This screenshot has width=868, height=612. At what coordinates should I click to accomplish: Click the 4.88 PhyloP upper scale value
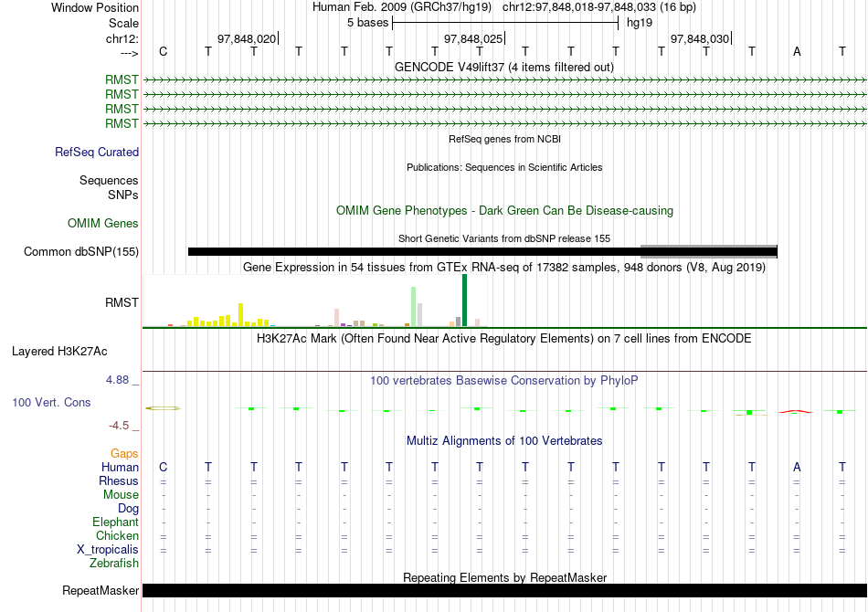(117, 380)
